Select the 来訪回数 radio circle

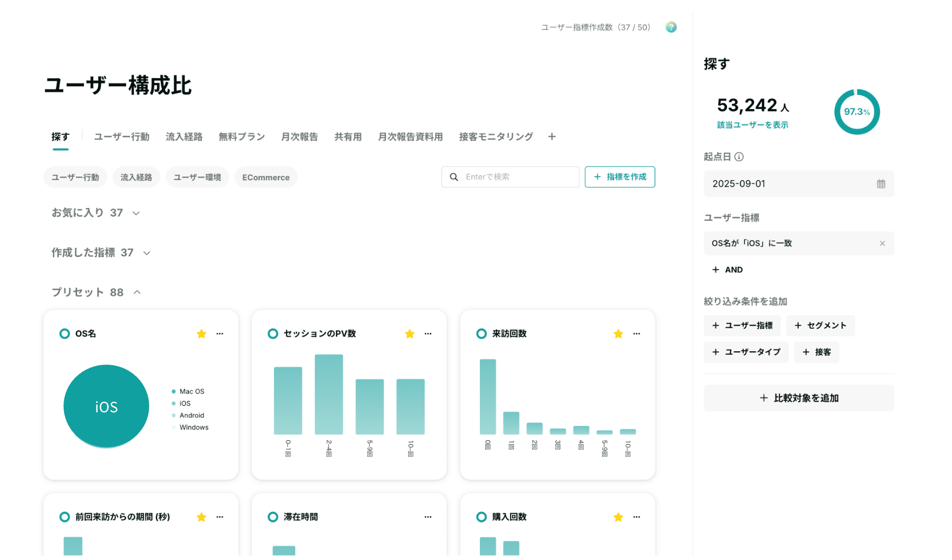point(481,333)
